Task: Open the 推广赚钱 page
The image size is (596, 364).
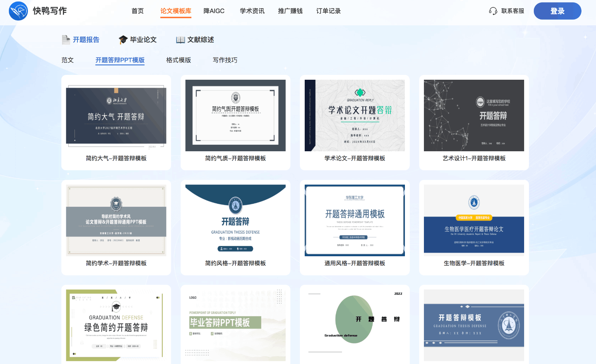Action: (x=290, y=11)
